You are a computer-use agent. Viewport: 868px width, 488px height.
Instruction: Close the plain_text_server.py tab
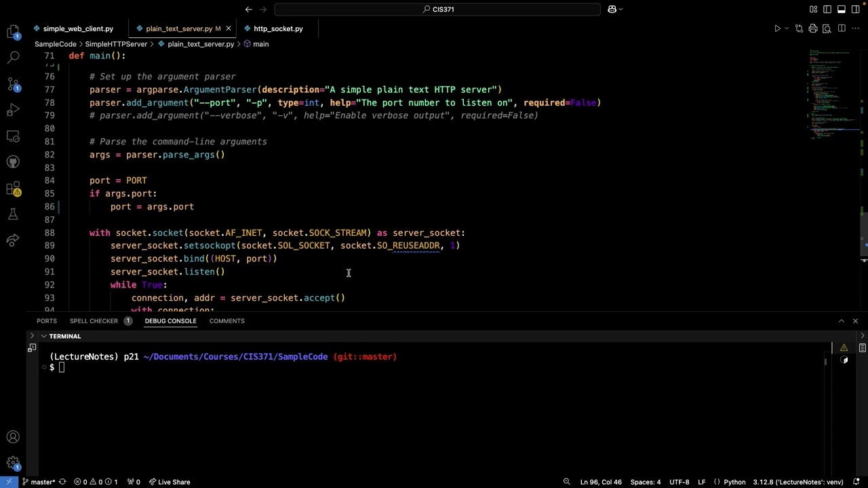229,28
